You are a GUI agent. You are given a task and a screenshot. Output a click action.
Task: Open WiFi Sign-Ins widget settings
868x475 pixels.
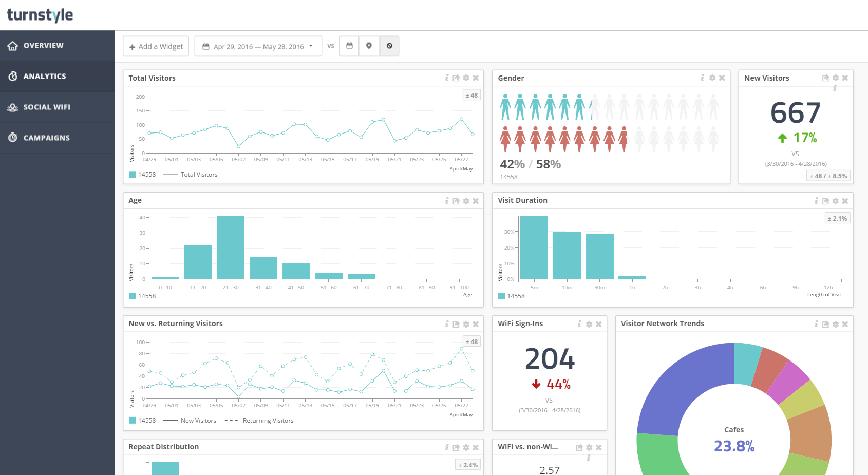point(589,325)
